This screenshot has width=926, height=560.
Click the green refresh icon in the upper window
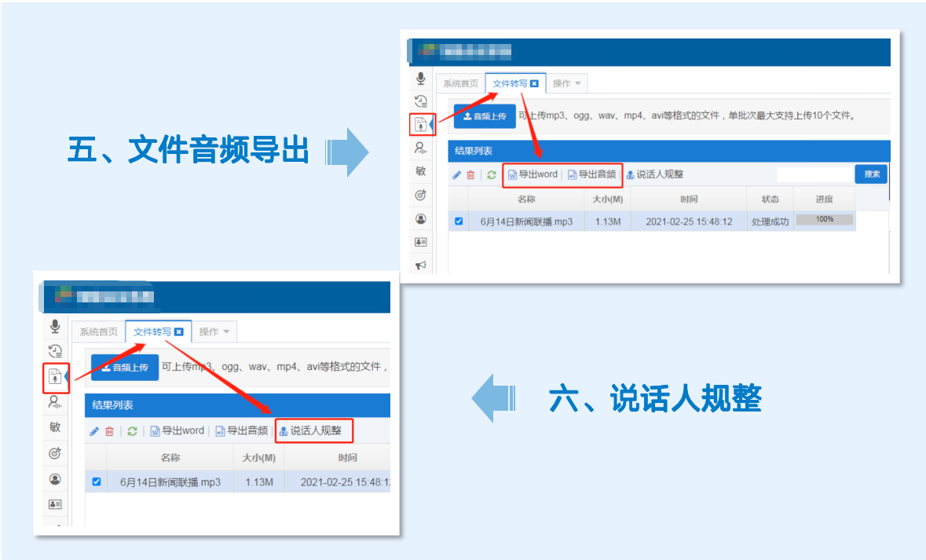coord(492,174)
